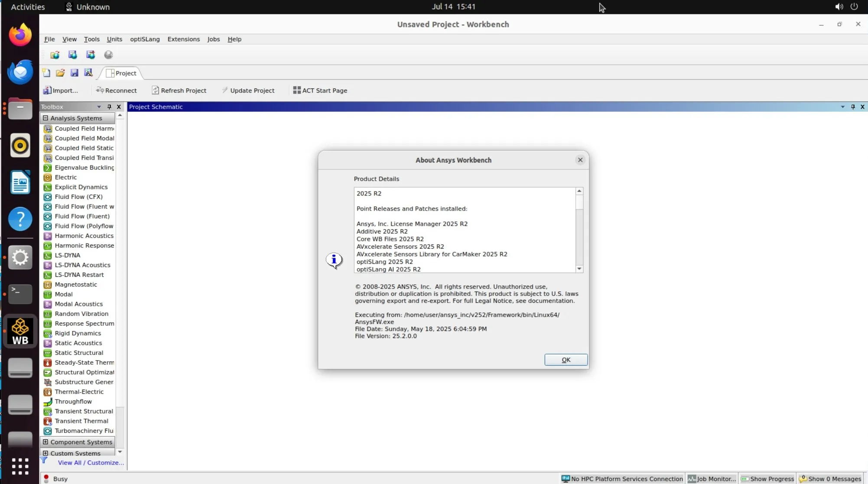Open the Job Monitor from status bar
This screenshot has height=484, width=868.
point(712,479)
